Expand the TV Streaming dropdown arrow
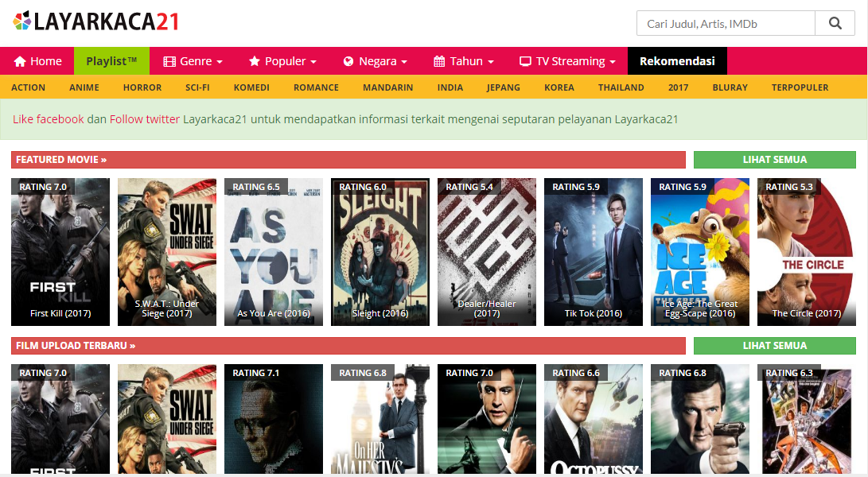This screenshot has height=477, width=868. tap(613, 62)
